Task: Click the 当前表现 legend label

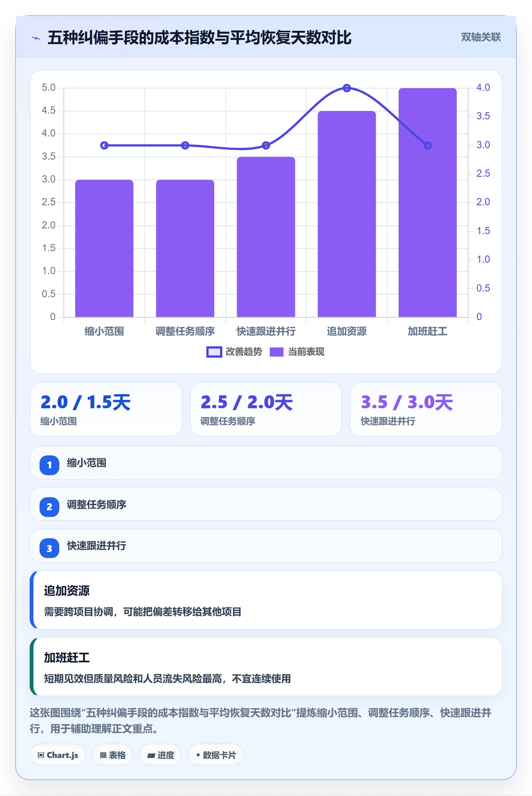Action: 306,352
